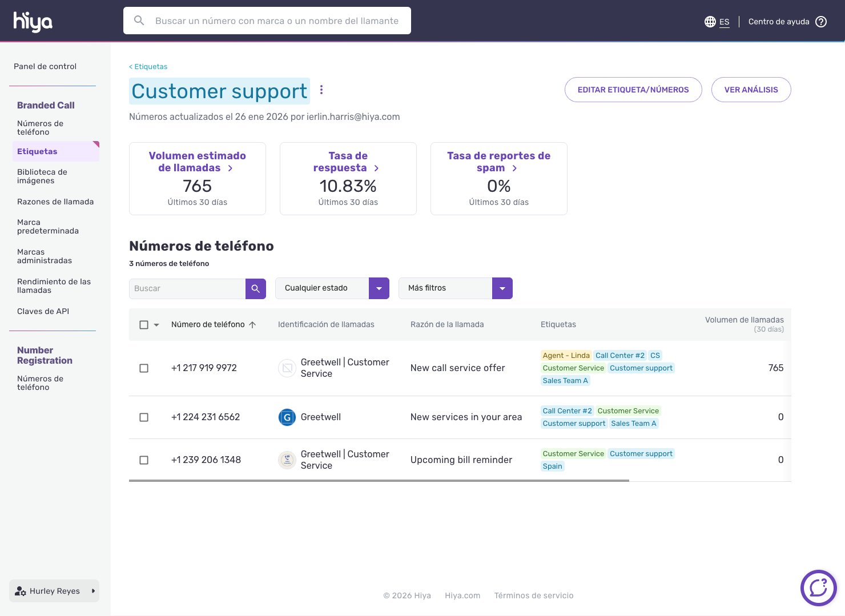Image resolution: width=845 pixels, height=616 pixels.
Task: Go to Biblioteca de imágenes in sidebar
Action: pyautogui.click(x=42, y=176)
